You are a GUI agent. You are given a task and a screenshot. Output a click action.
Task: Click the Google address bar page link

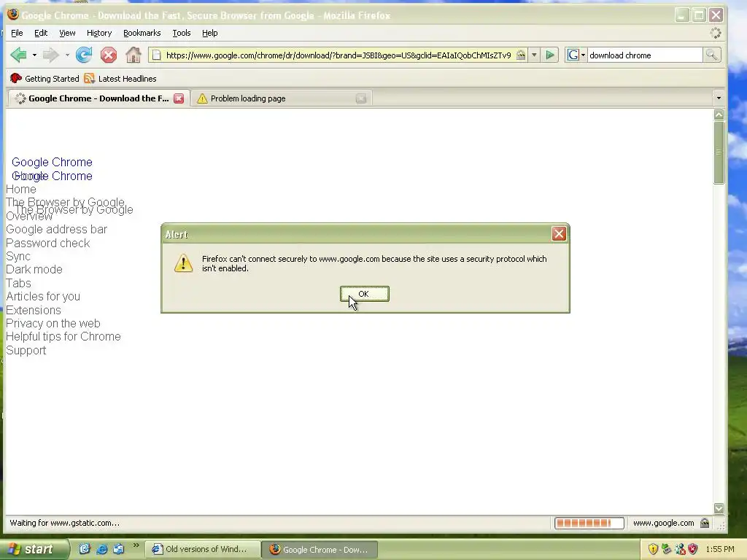(57, 230)
